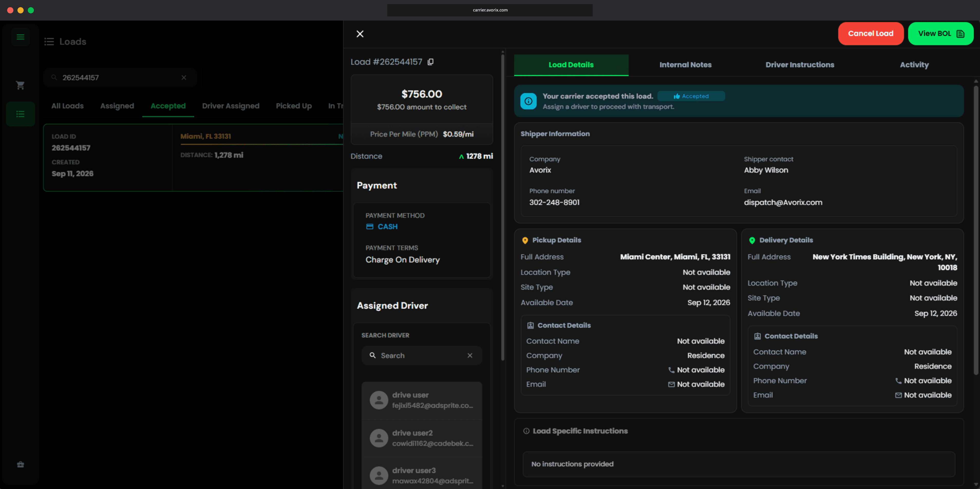The image size is (980, 489).
Task: Clear the driver search field
Action: (470, 355)
